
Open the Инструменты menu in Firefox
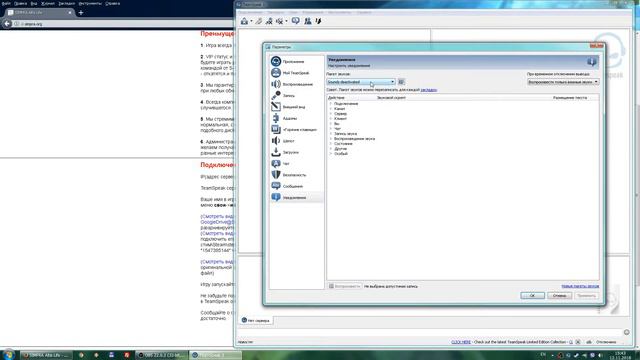pos(90,3)
